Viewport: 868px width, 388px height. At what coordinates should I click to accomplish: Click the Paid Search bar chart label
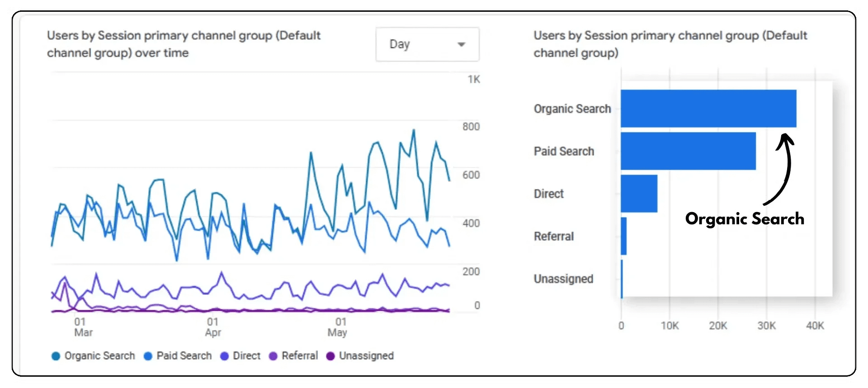564,151
